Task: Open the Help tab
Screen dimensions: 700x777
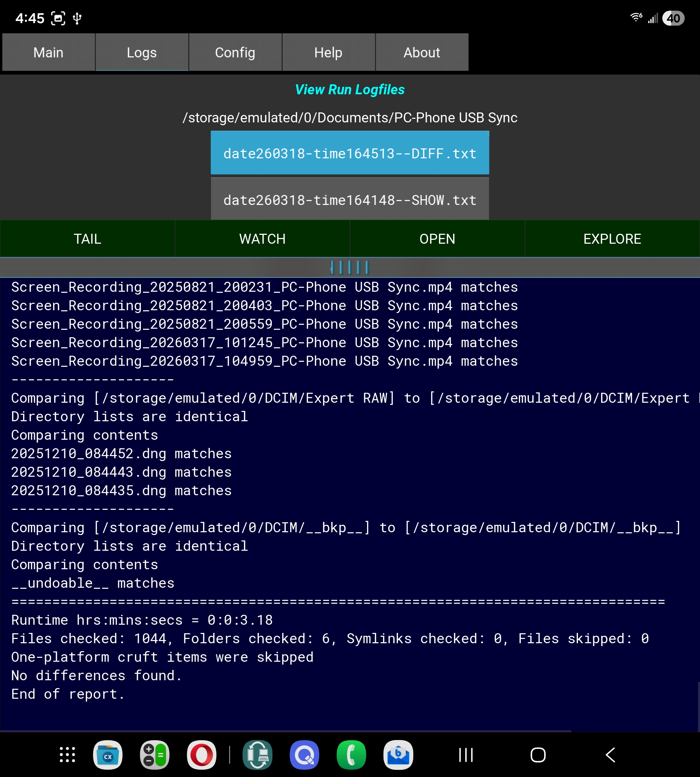Action: tap(328, 52)
